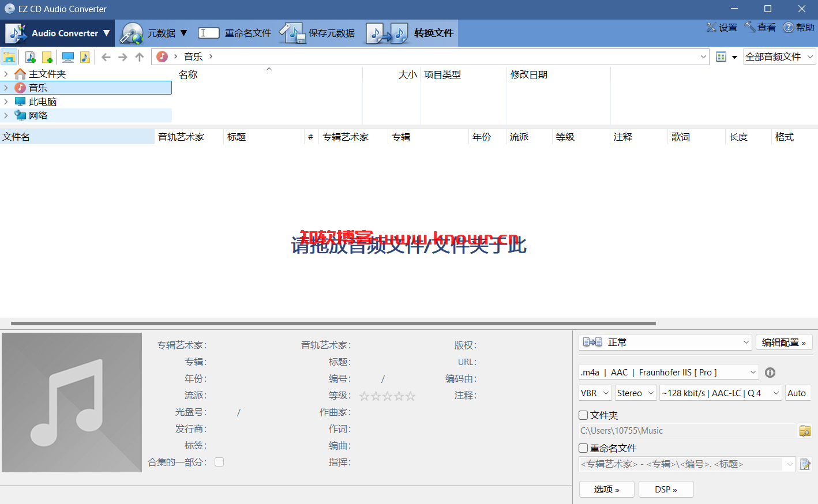Click the 元数据 disc icon
Image resolution: width=818 pixels, height=504 pixels.
(132, 33)
